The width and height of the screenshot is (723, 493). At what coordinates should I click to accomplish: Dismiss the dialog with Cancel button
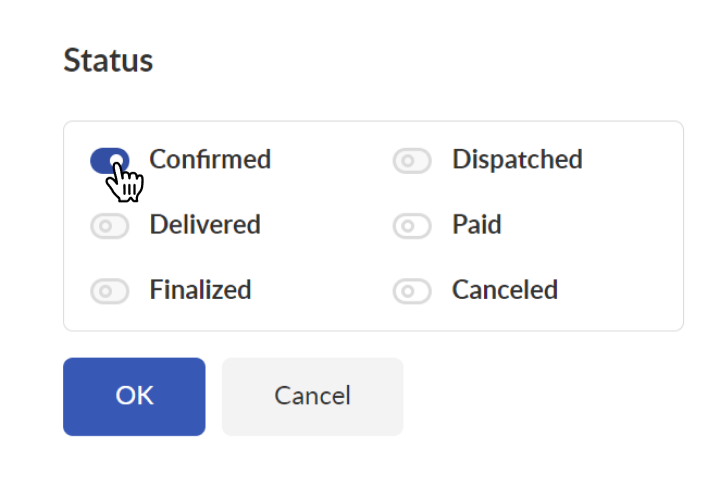313,397
